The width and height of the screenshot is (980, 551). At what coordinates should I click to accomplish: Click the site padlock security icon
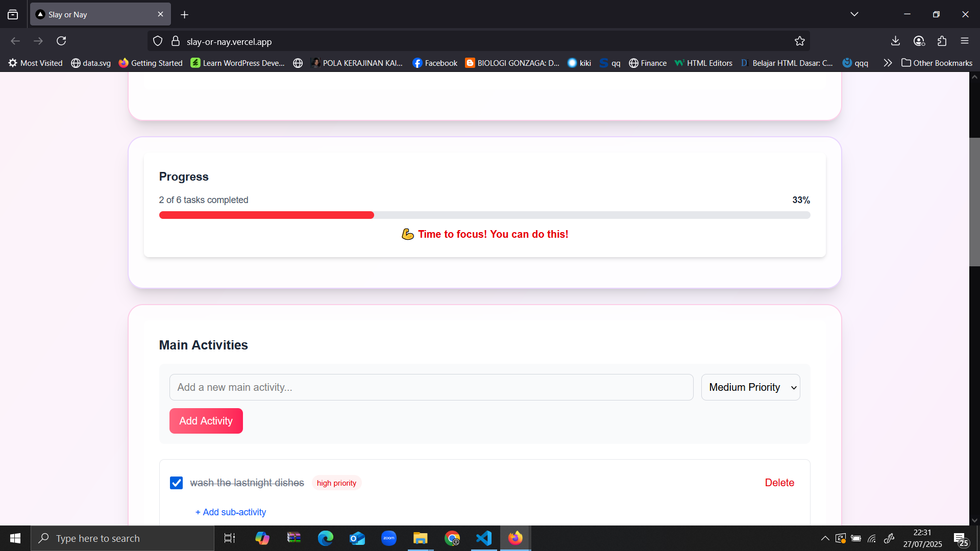coord(176,41)
